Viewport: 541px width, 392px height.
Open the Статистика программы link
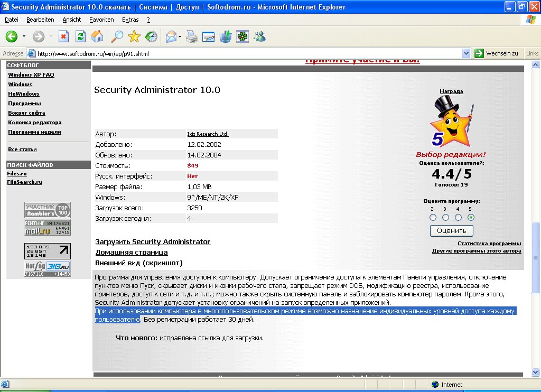[489, 243]
